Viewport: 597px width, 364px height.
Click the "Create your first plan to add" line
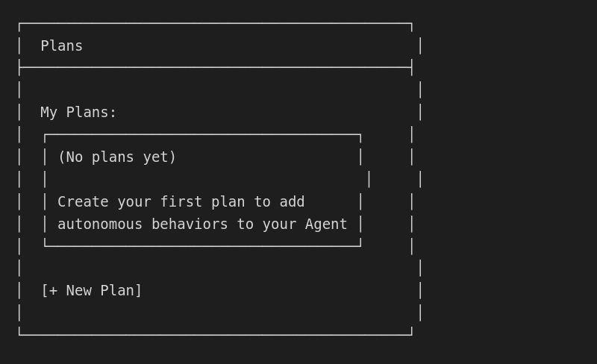pos(181,202)
